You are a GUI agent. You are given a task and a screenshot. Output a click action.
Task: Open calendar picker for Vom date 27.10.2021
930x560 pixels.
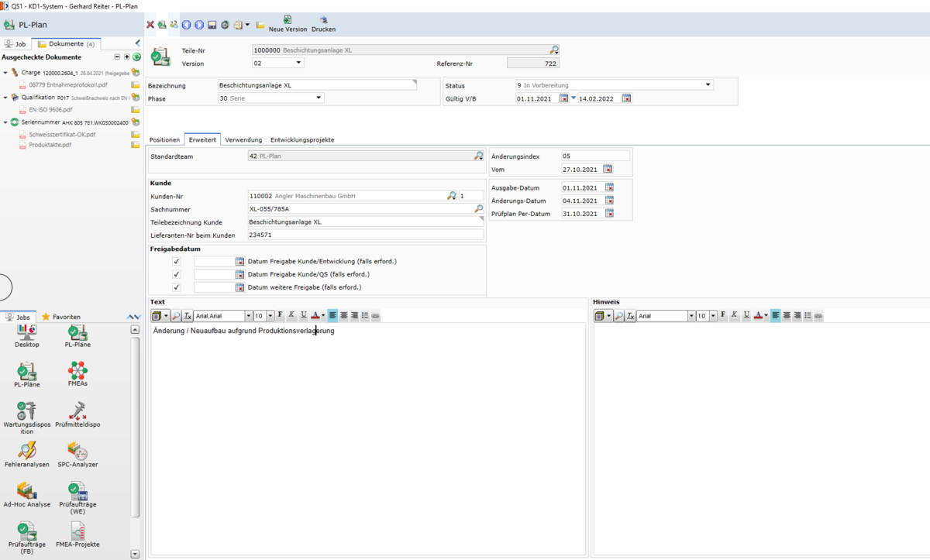click(608, 169)
